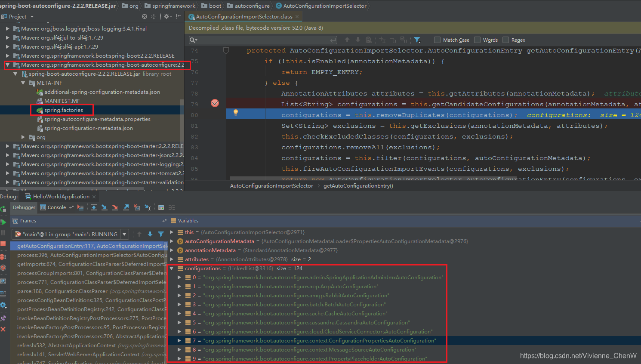Expand the 'this' variable node

tap(172, 232)
